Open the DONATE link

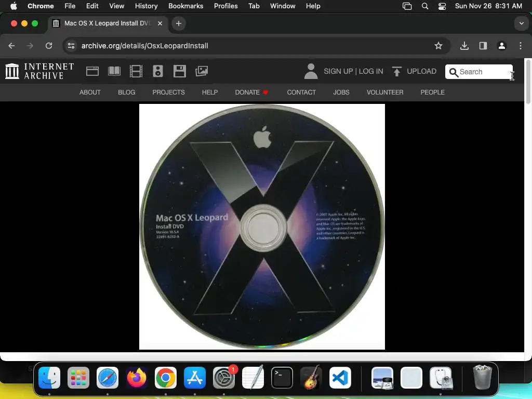click(x=251, y=92)
